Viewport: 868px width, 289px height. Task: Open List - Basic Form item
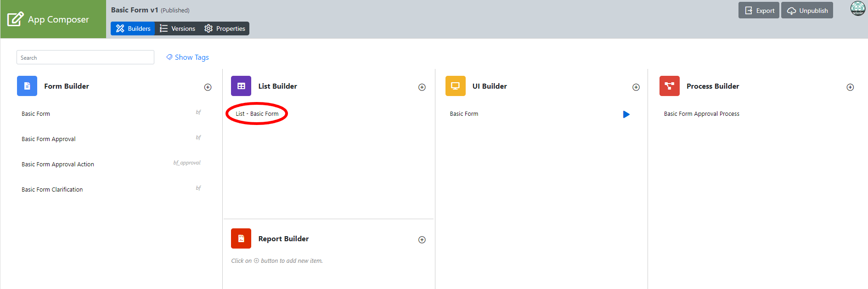point(257,114)
